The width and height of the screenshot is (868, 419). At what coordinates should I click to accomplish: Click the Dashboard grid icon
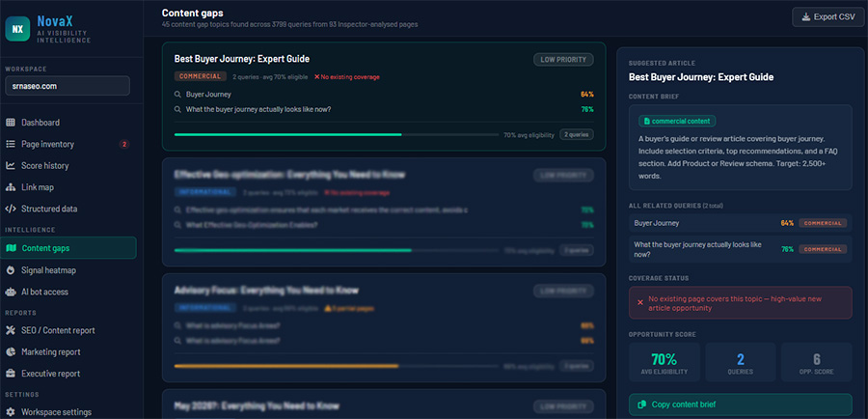point(11,123)
